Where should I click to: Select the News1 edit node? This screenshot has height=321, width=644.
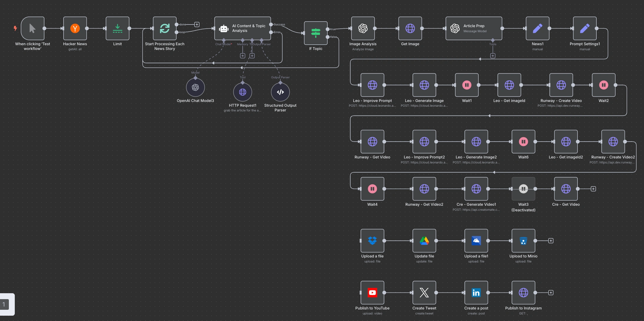click(538, 28)
